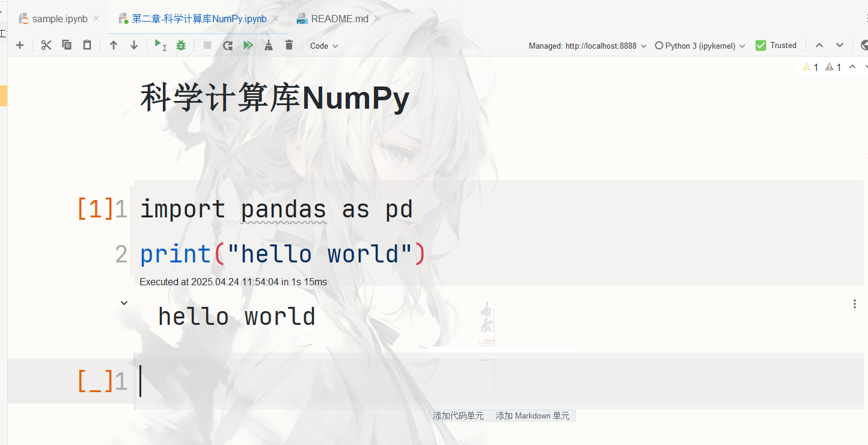The width and height of the screenshot is (868, 445).
Task: Click the print("hello world") code line
Action: [x=283, y=254]
